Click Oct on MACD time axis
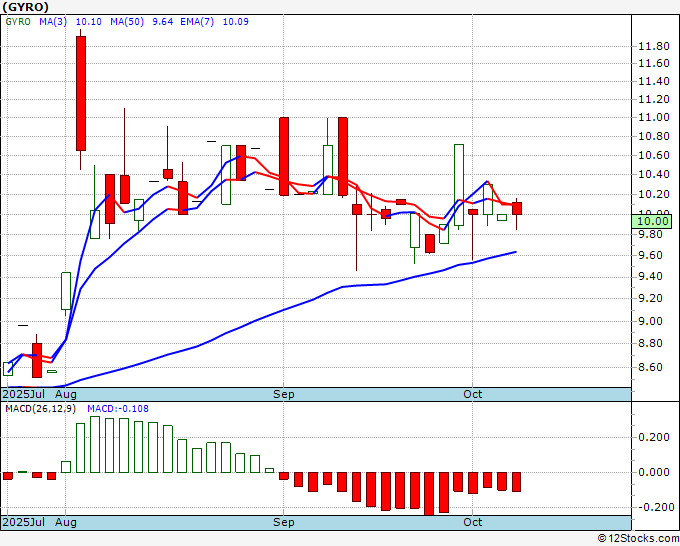Image resolution: width=680 pixels, height=546 pixels. (472, 522)
